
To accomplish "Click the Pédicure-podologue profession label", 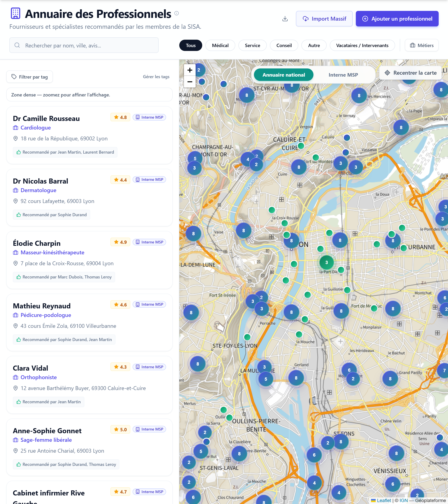I will coord(46,315).
